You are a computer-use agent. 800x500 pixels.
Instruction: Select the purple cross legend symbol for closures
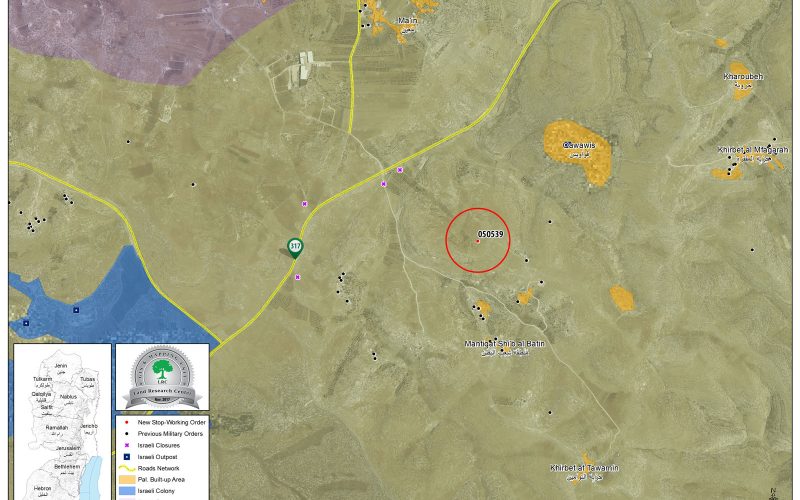pyautogui.click(x=126, y=445)
